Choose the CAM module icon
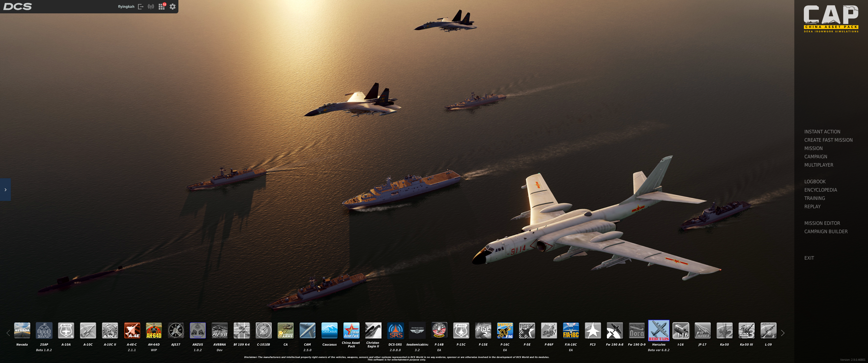 coord(307,330)
